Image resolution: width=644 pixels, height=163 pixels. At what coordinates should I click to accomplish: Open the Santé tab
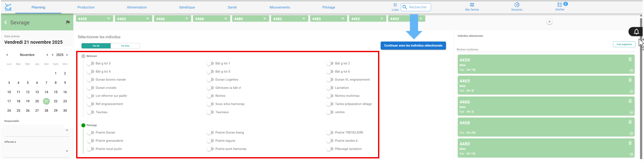pos(232,7)
